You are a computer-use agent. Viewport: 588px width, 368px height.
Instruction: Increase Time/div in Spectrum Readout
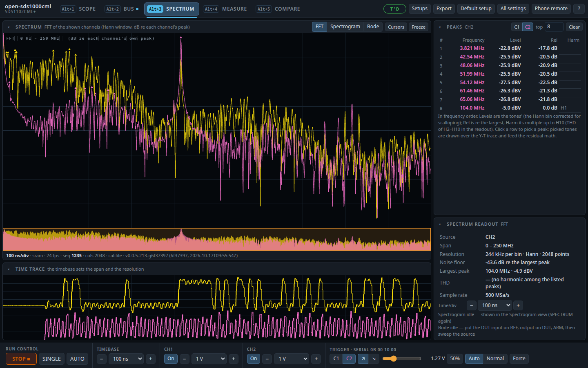click(518, 305)
